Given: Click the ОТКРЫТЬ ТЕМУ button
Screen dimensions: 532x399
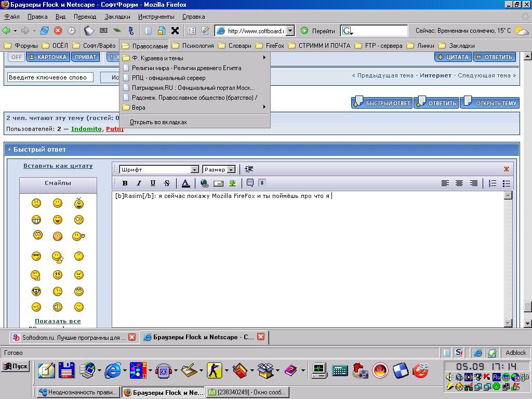Looking at the screenshot, I should 490,102.
